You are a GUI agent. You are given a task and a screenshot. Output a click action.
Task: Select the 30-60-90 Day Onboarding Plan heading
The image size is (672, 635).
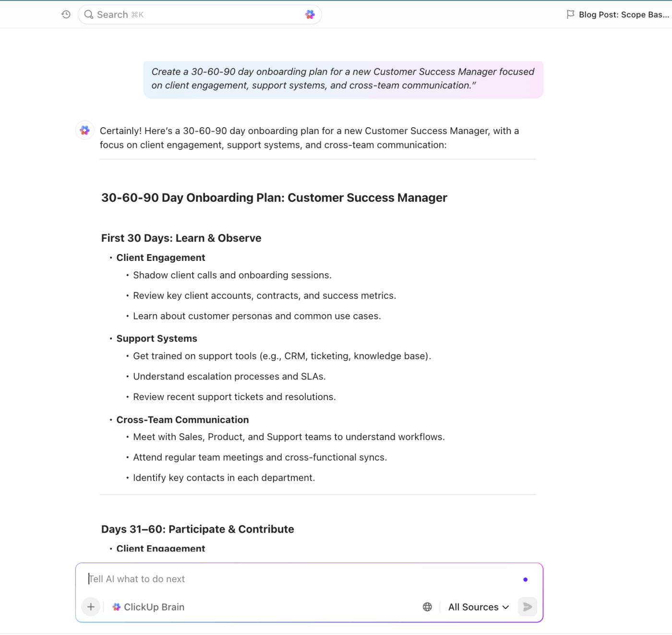tap(274, 197)
